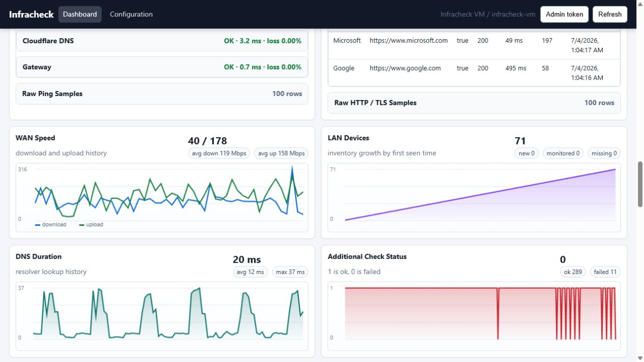Click the Additional Check Status title
Image resolution: width=644 pixels, height=362 pixels.
[x=367, y=257]
